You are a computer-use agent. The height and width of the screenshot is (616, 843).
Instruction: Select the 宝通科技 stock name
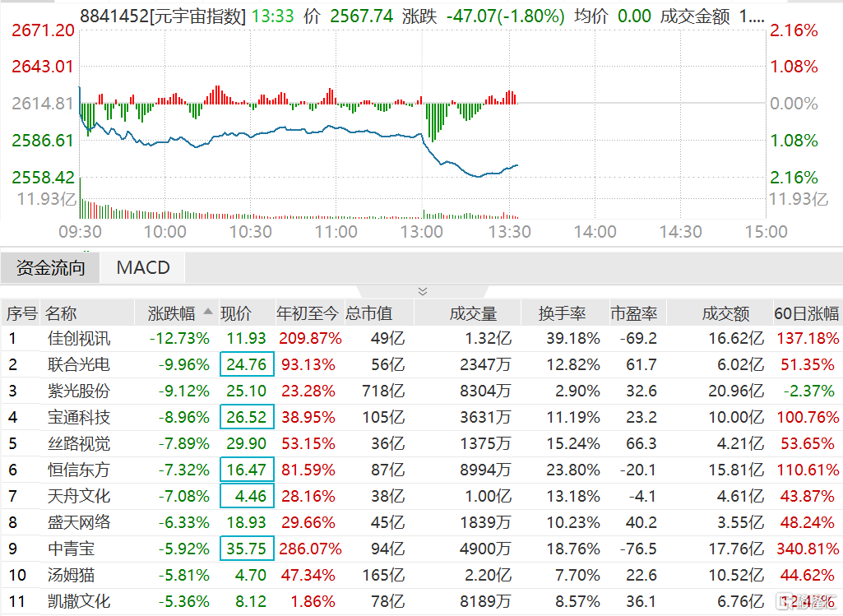(x=78, y=417)
